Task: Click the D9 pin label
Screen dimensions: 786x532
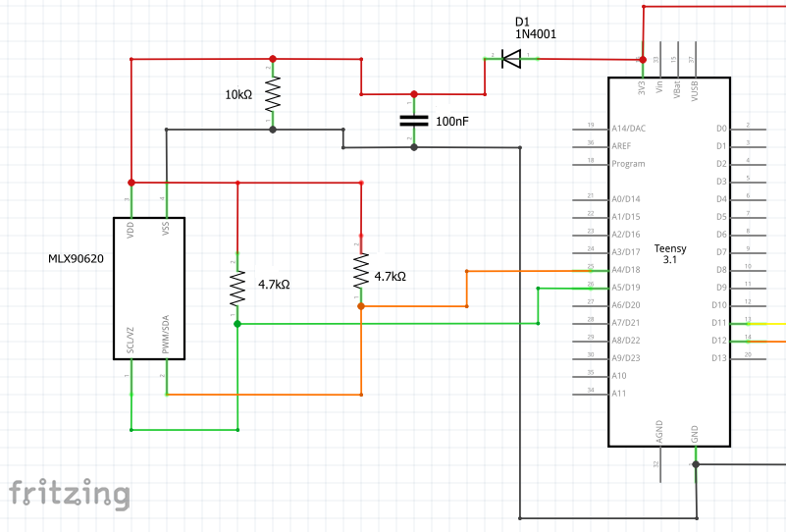Action: pyautogui.click(x=721, y=288)
